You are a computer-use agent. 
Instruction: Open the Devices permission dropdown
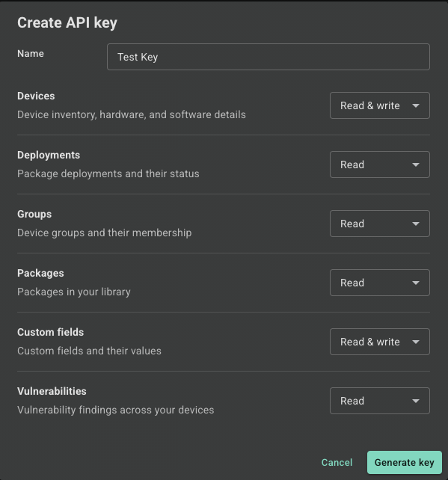click(380, 105)
